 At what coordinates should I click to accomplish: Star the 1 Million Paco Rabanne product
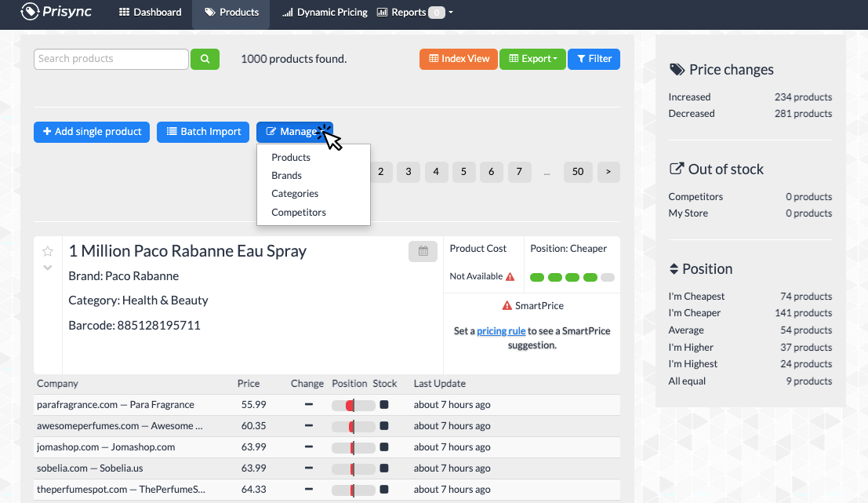click(x=48, y=251)
